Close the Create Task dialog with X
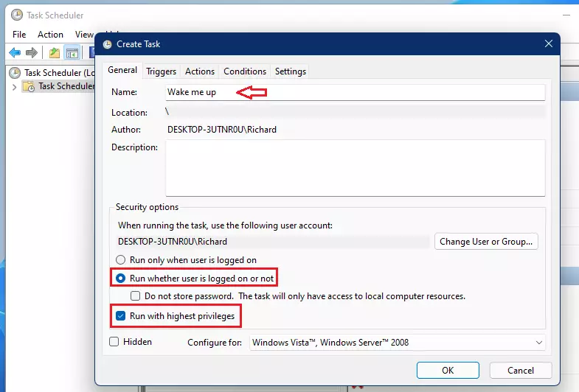Viewport: 579px width, 392px height. [x=548, y=44]
